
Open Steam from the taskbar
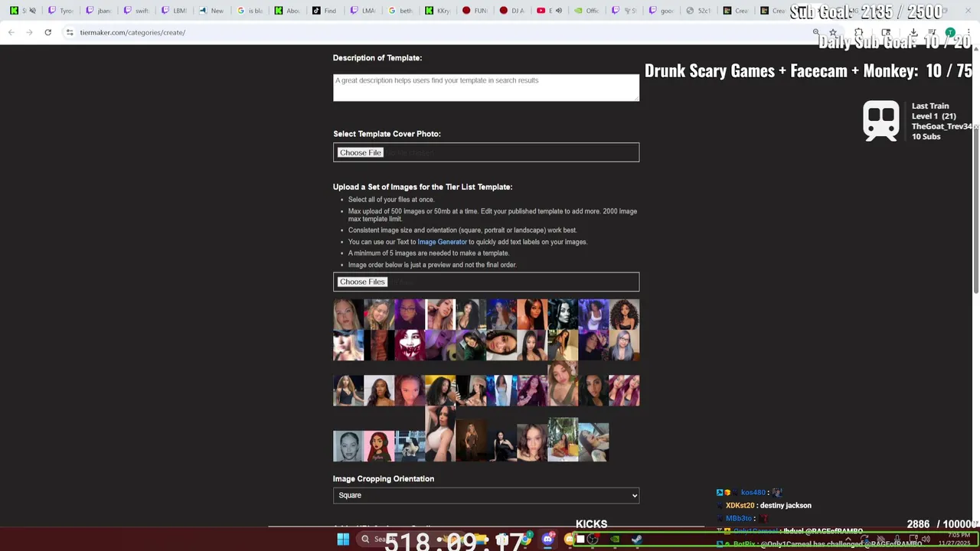[x=636, y=540]
